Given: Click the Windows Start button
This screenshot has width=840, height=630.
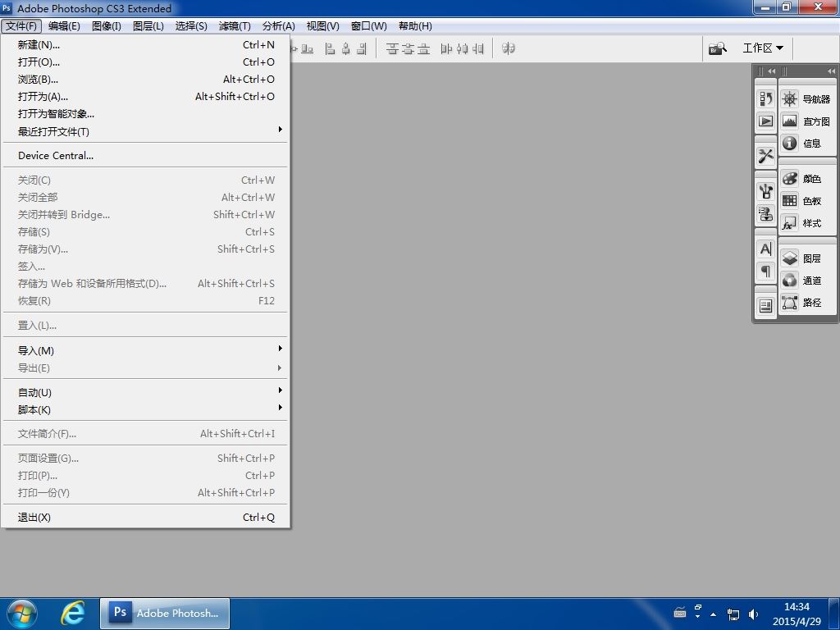Looking at the screenshot, I should coord(22,614).
